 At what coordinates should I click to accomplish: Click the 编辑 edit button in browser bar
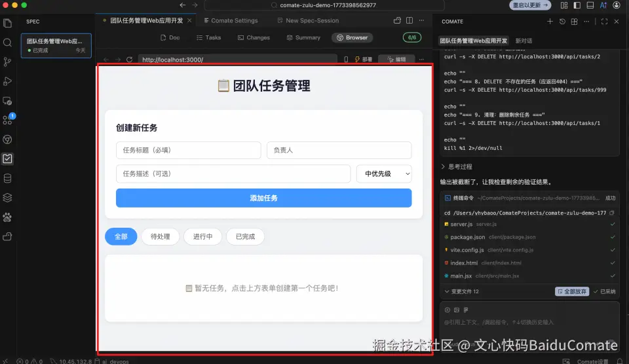click(x=396, y=60)
